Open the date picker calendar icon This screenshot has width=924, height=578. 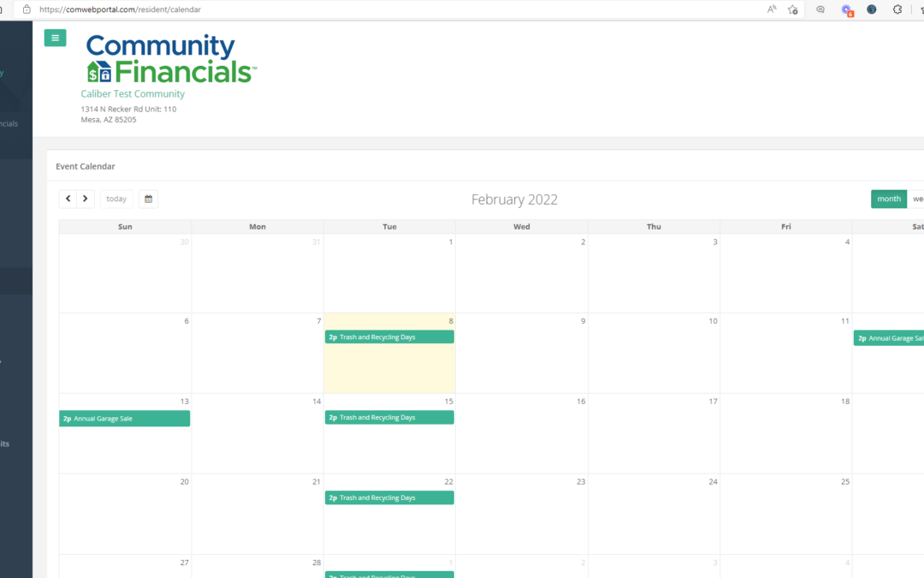point(148,199)
